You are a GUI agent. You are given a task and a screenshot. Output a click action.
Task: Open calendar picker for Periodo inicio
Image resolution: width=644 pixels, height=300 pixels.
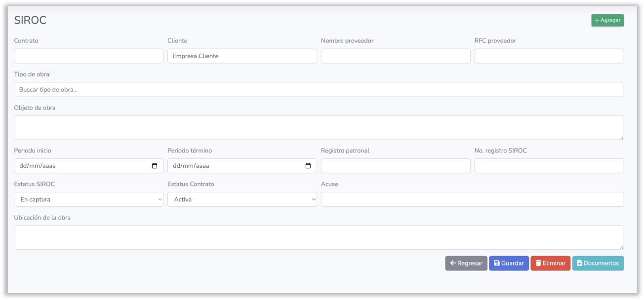[155, 166]
